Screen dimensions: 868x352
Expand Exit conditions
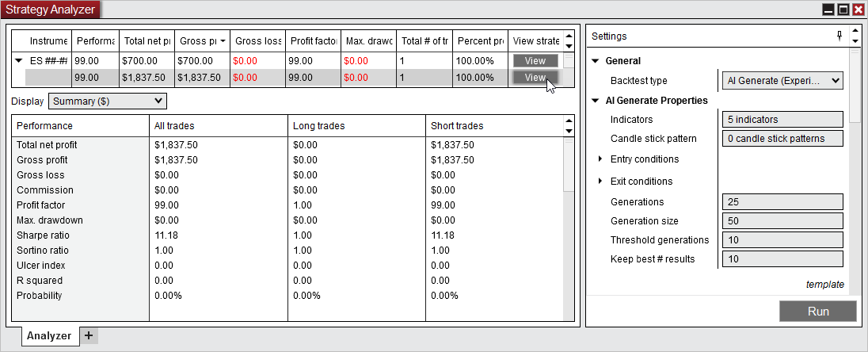(x=601, y=182)
